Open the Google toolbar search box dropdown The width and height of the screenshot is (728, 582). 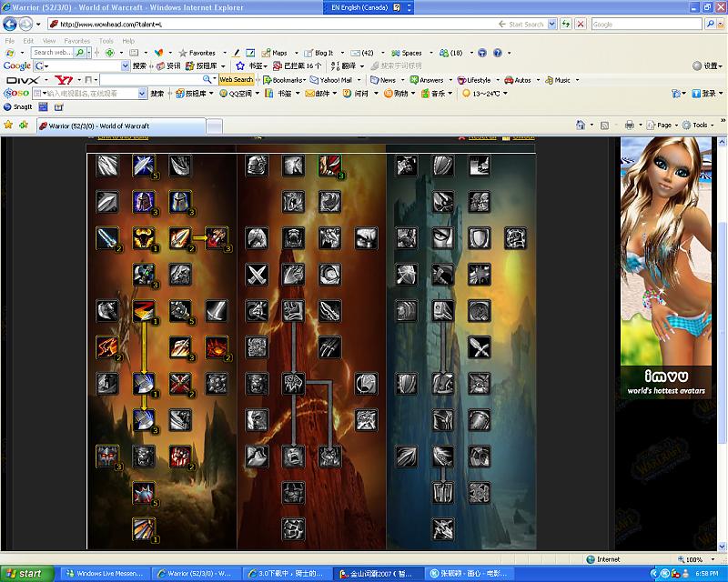pos(125,66)
